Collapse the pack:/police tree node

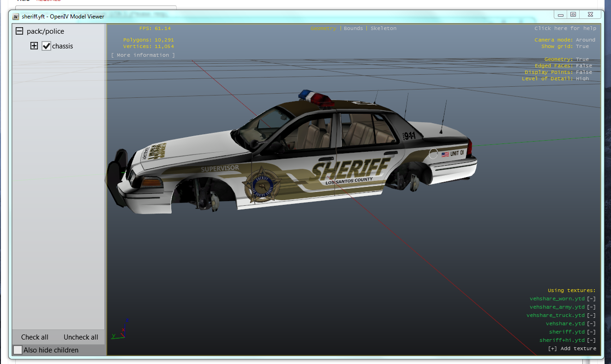(19, 31)
